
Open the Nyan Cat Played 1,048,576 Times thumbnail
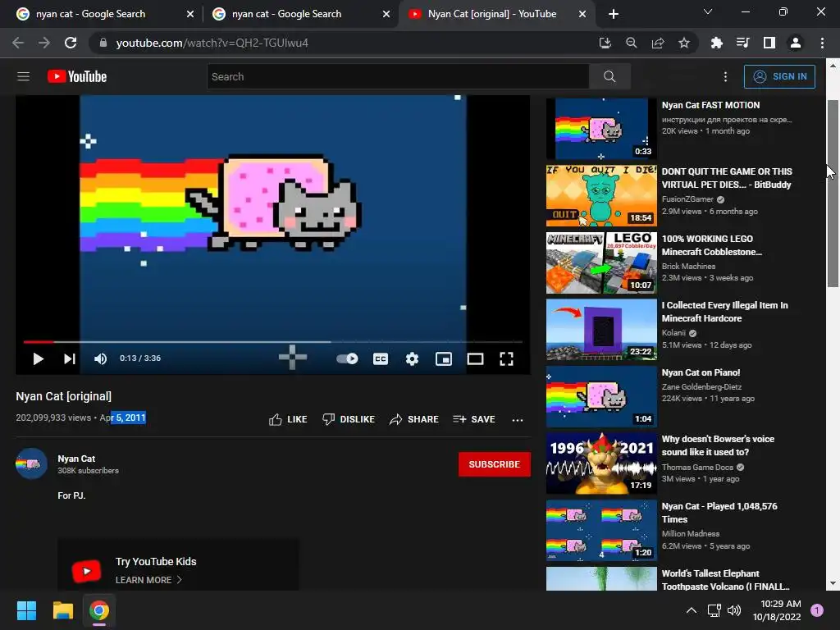[x=601, y=531]
